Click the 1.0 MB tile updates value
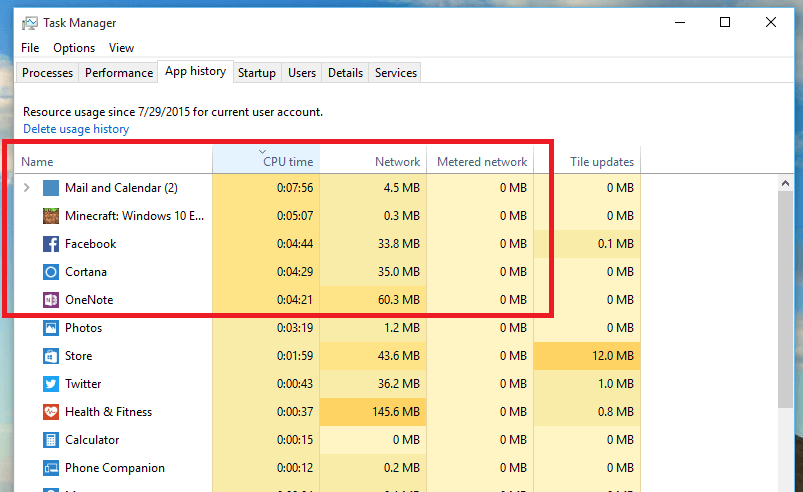 616,384
